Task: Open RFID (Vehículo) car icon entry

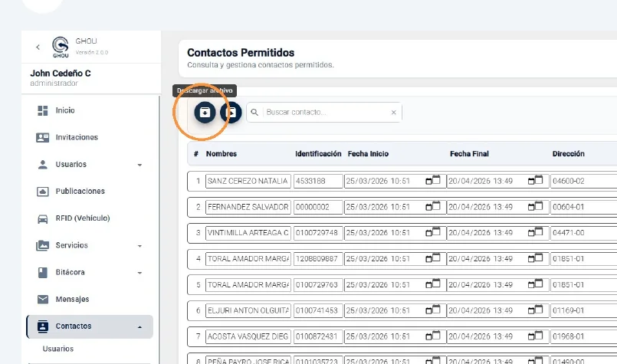Action: tap(42, 218)
